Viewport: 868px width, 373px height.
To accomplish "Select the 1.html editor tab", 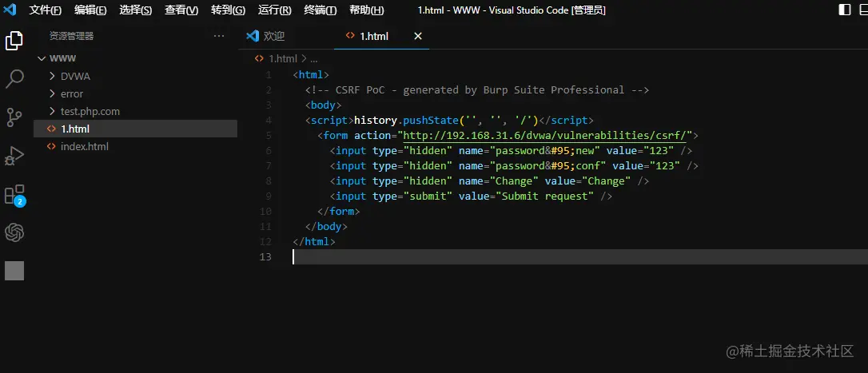I will (382, 36).
